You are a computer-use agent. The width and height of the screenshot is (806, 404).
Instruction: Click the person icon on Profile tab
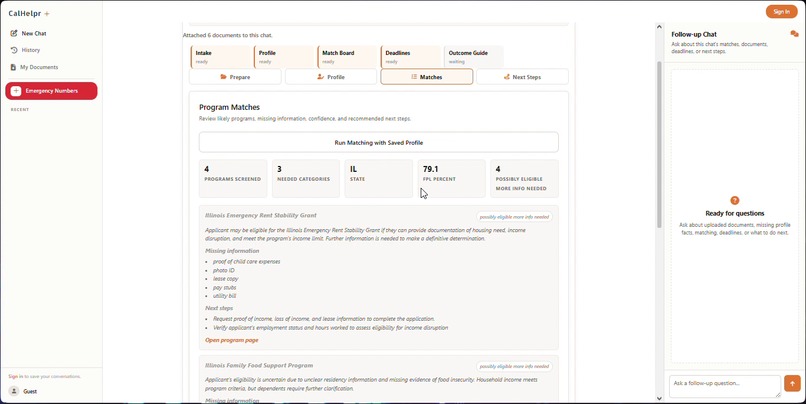[x=321, y=77]
